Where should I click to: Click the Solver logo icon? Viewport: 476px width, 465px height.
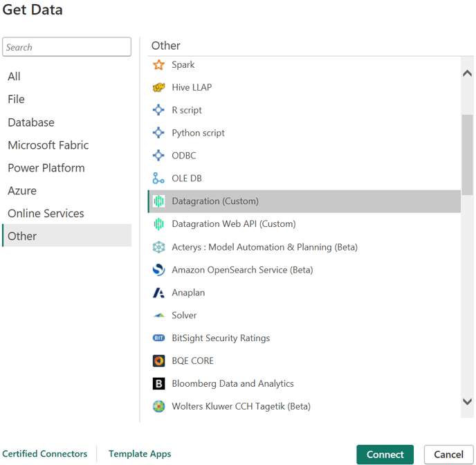coord(158,316)
